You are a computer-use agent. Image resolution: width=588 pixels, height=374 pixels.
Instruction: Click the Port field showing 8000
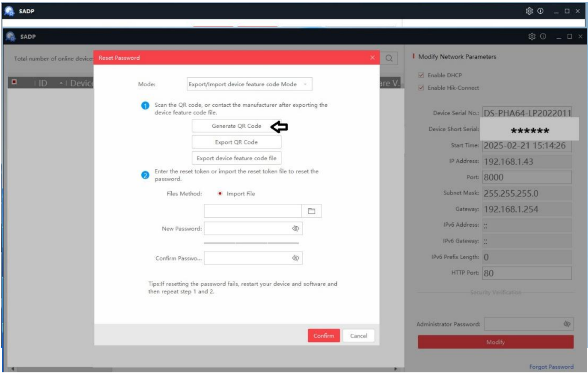(527, 177)
